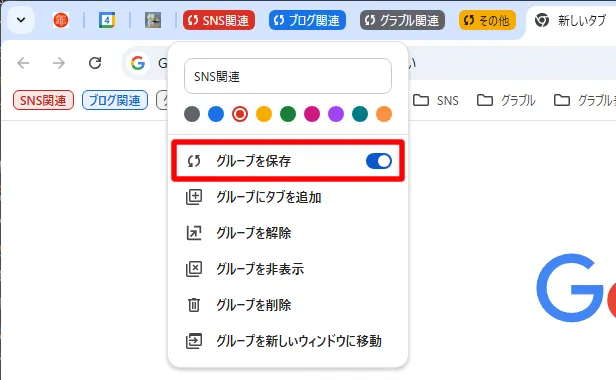Switch to the pinned picture thumbnail tab
The height and width of the screenshot is (380, 616).
click(153, 20)
